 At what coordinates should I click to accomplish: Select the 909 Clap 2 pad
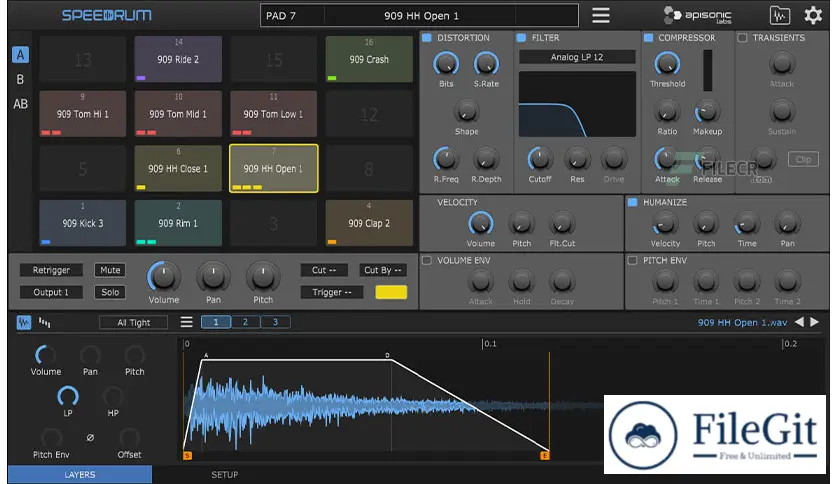coord(369,223)
